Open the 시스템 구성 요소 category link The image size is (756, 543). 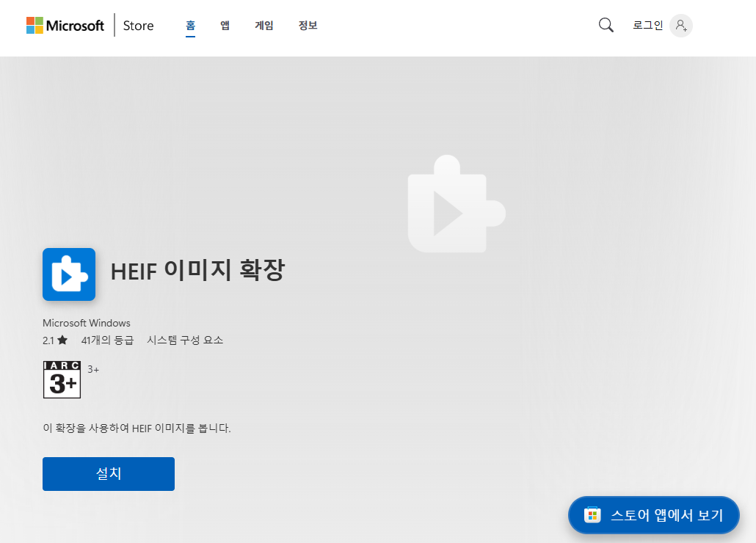(185, 340)
